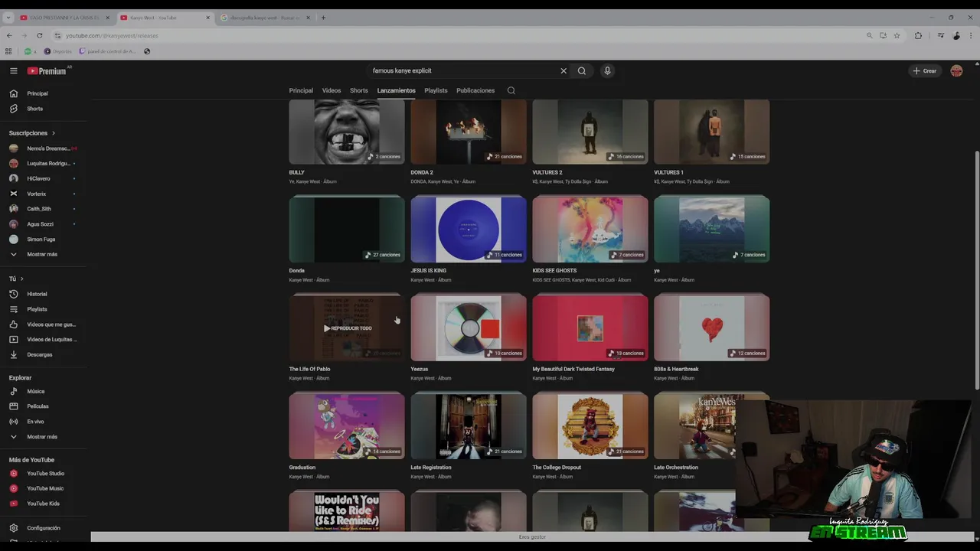Open the Publicaciones tab
The image size is (980, 551).
(475, 90)
